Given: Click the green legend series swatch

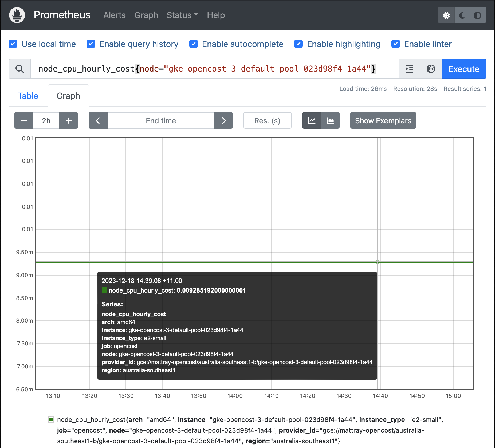Looking at the screenshot, I should [51, 419].
